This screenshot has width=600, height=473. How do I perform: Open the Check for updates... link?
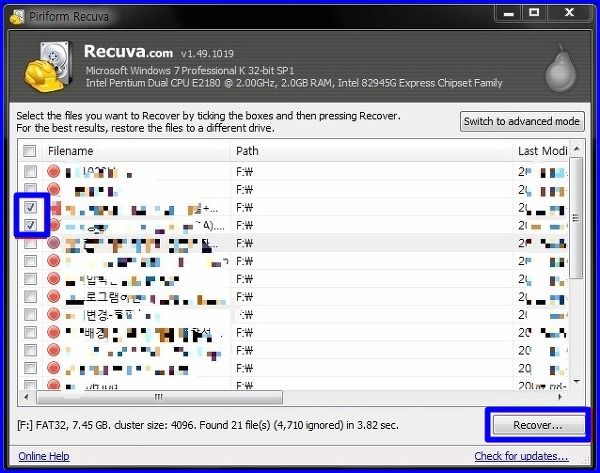coord(521,456)
